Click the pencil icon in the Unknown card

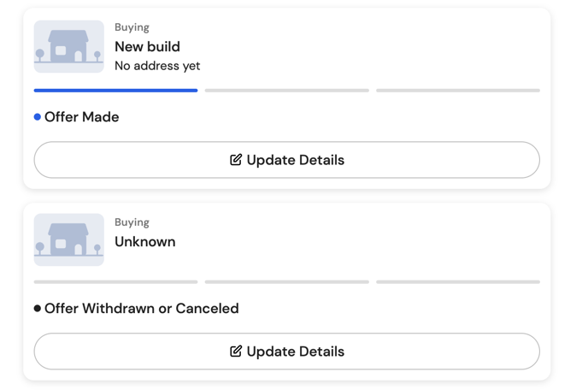pos(236,352)
